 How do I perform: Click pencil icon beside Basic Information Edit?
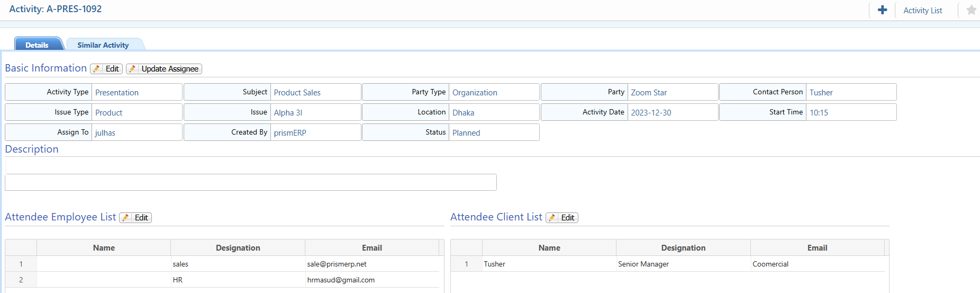pyautogui.click(x=97, y=69)
